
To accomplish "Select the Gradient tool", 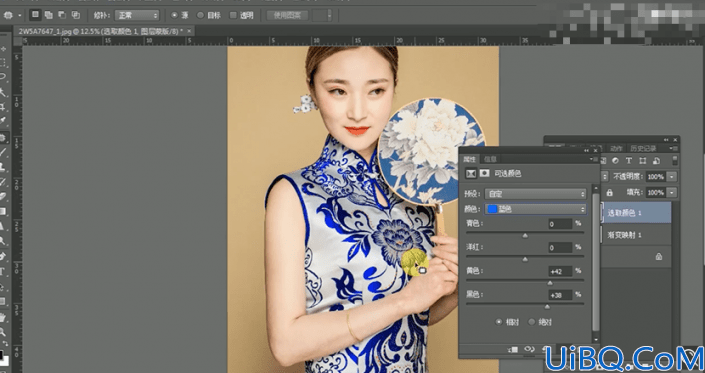I will click(x=4, y=211).
